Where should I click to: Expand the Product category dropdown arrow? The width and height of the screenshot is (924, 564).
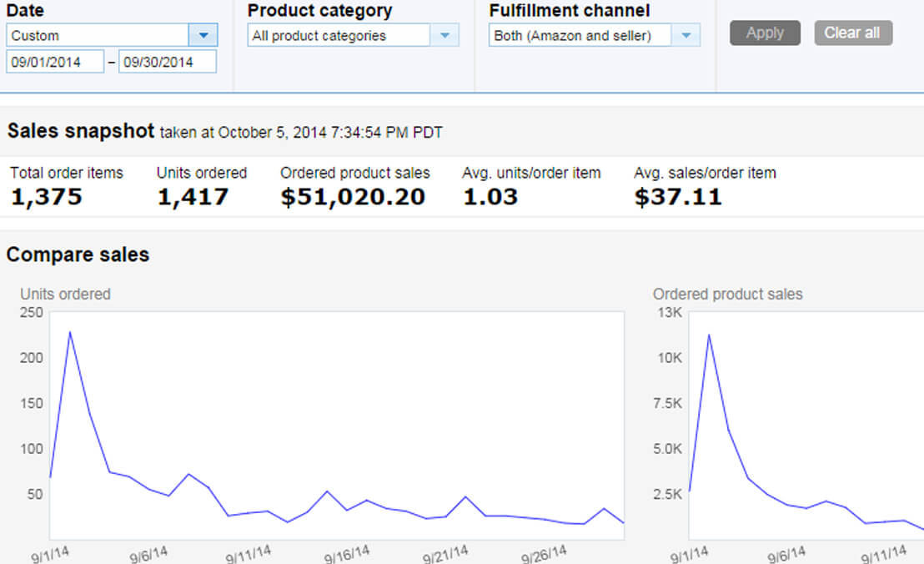click(445, 35)
